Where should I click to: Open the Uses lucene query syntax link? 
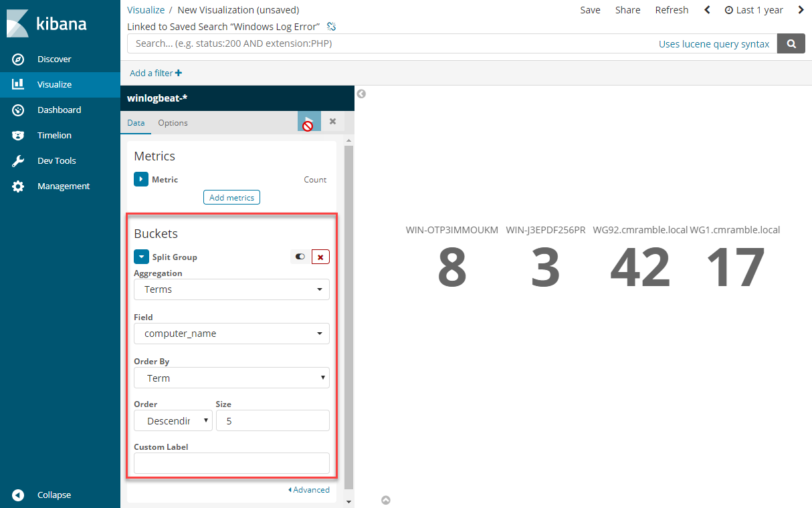coord(714,44)
